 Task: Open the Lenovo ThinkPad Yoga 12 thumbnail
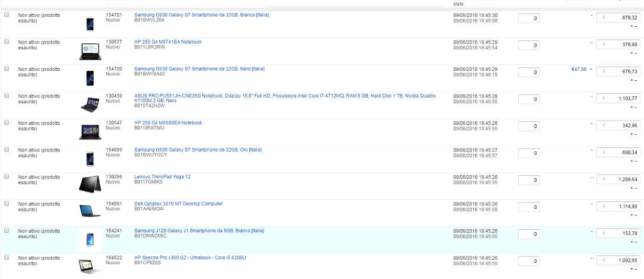coord(90,184)
